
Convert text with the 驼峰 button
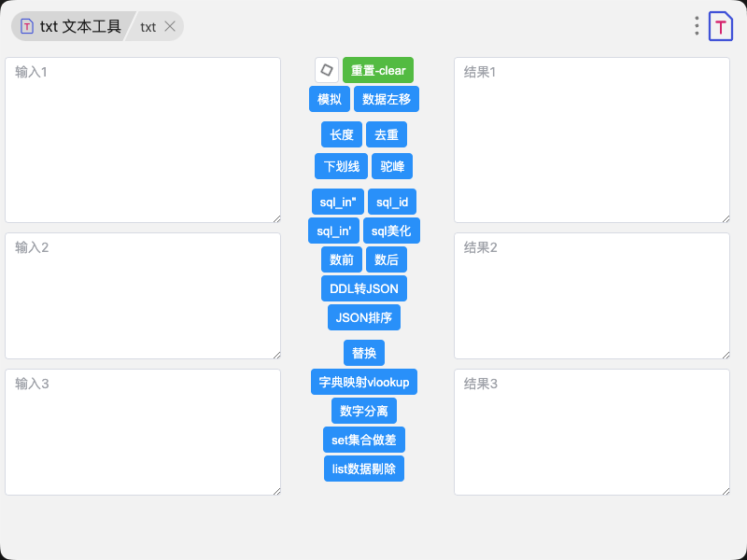pyautogui.click(x=392, y=166)
